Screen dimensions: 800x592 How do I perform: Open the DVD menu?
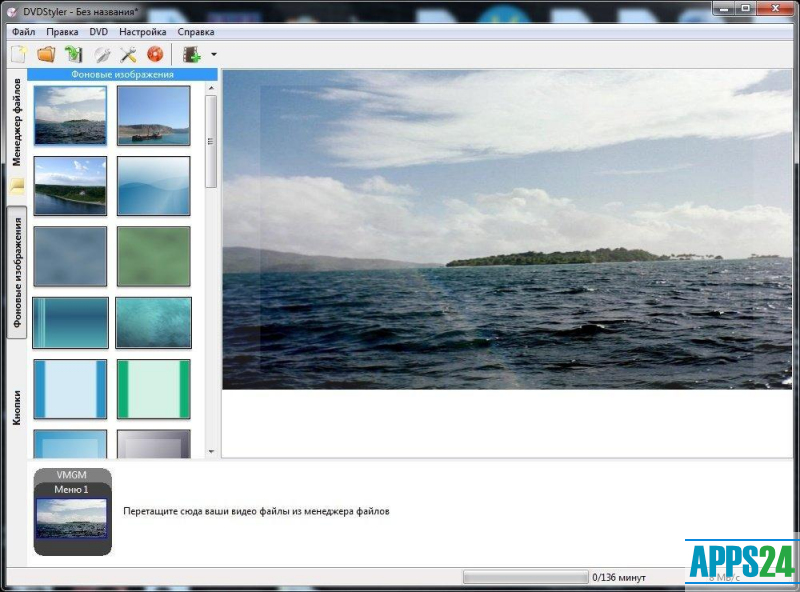98,32
